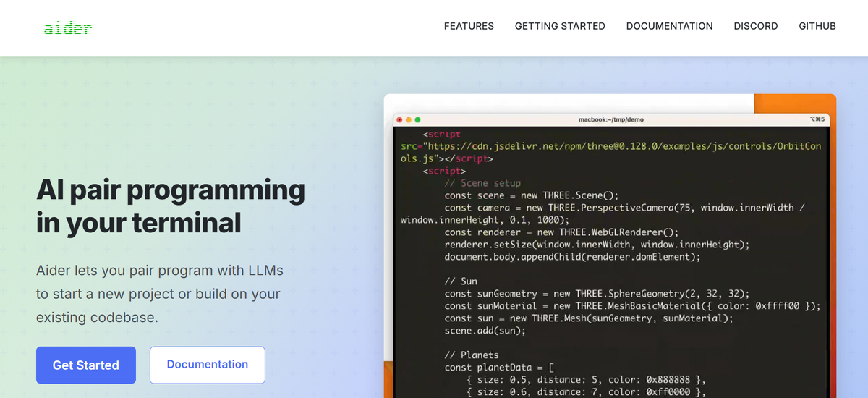Click the green zoom dot on demo terminal
868x398 pixels.
coord(417,119)
